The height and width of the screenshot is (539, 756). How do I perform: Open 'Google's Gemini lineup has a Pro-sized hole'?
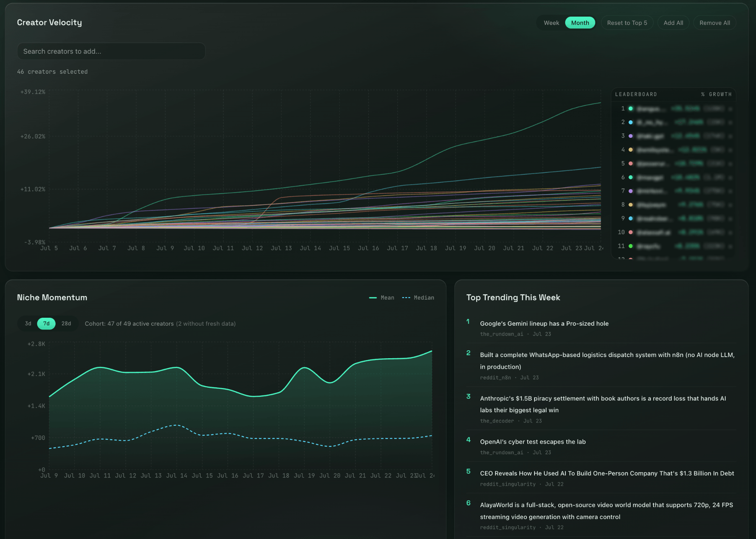click(544, 323)
